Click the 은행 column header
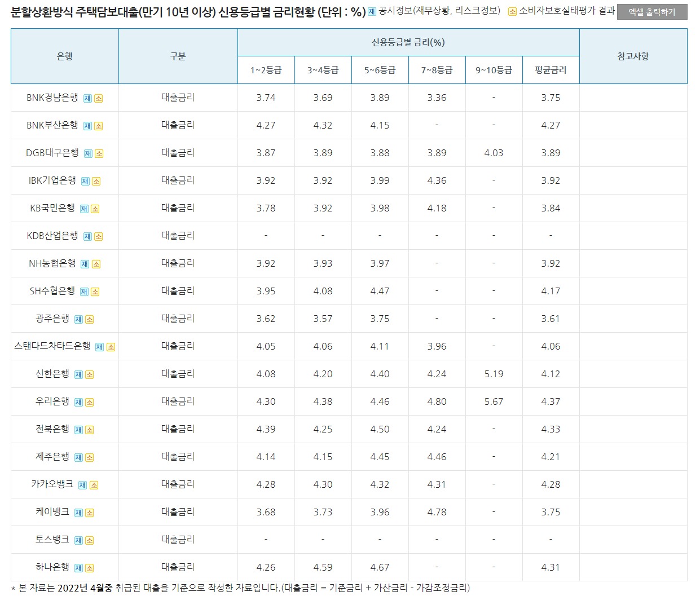Image resolution: width=700 pixels, height=596 pixels. [65, 56]
